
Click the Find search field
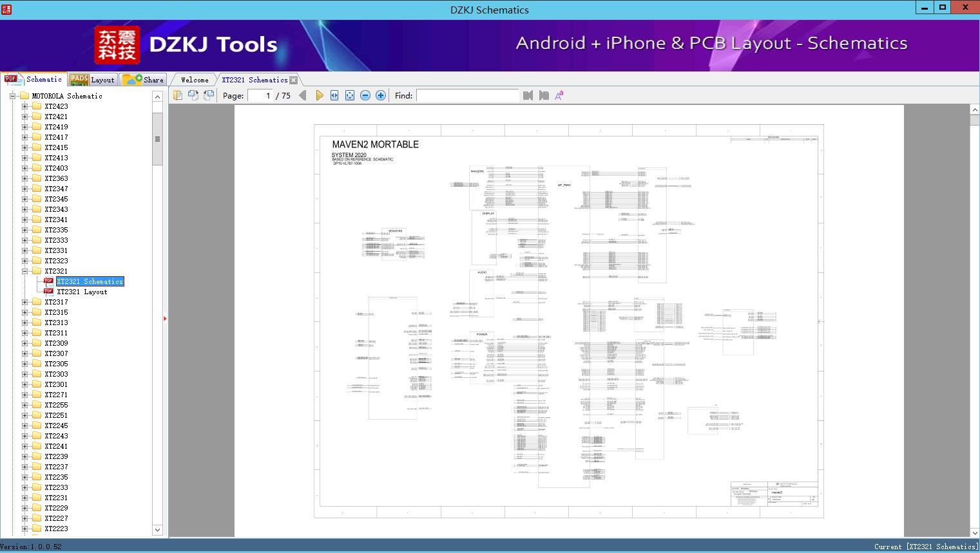point(467,95)
